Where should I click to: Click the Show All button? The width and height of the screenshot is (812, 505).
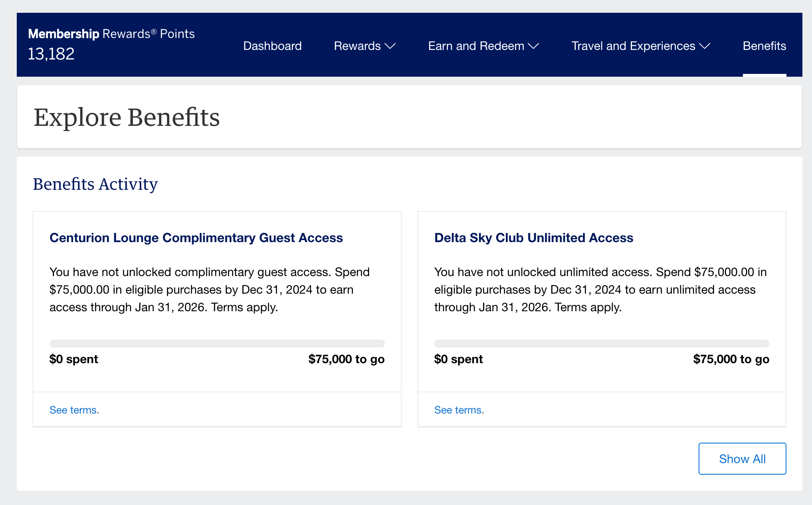pos(742,459)
